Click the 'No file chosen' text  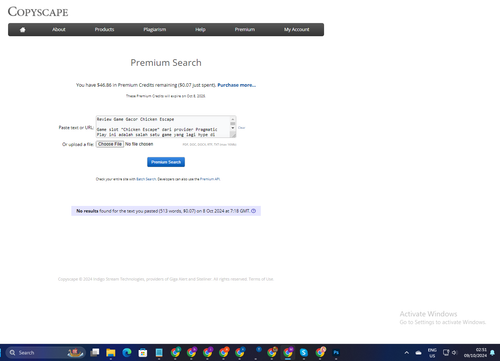point(139,144)
